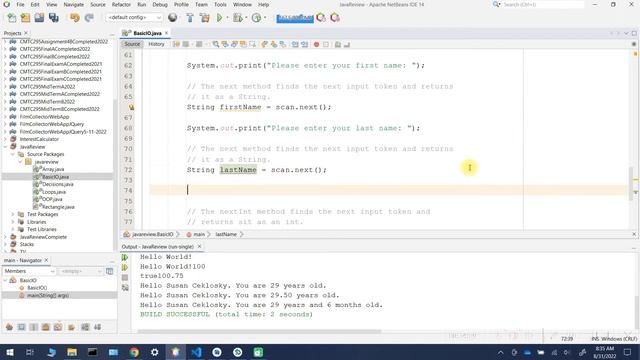Image resolution: width=640 pixels, height=360 pixels.
Task: Close the Projects panel tab
Action: pos(26,33)
